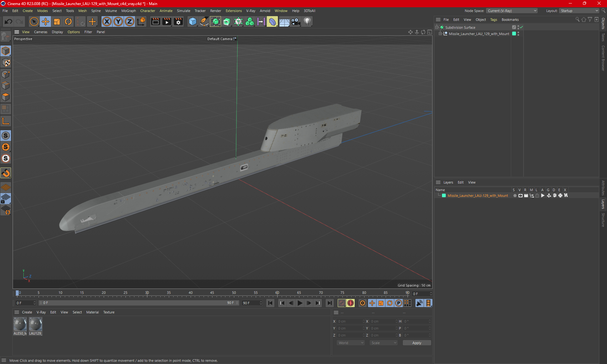The width and height of the screenshot is (607, 364).
Task: Click the Locked Workplane icon
Action: [x=6, y=199]
